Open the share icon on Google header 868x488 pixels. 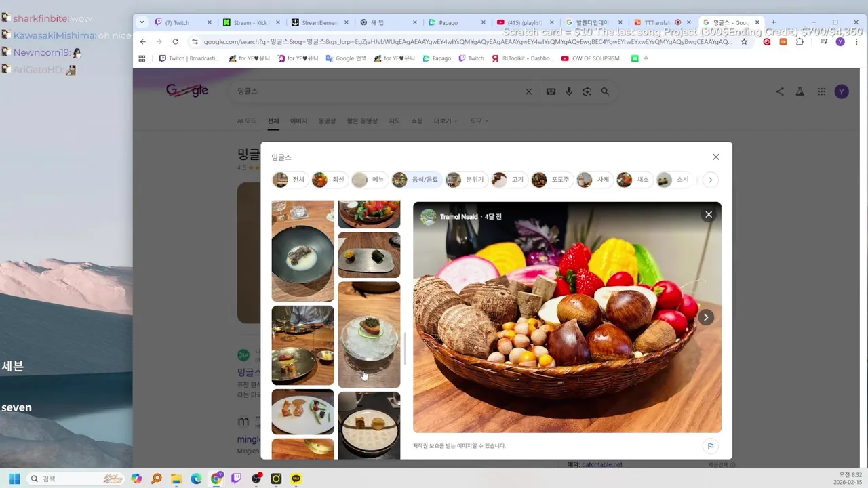coord(780,91)
